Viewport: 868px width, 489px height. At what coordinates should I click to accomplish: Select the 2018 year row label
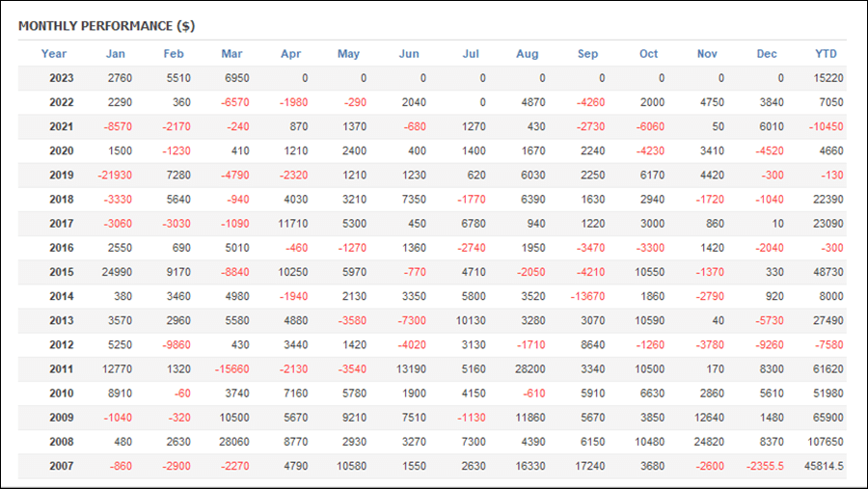62,200
